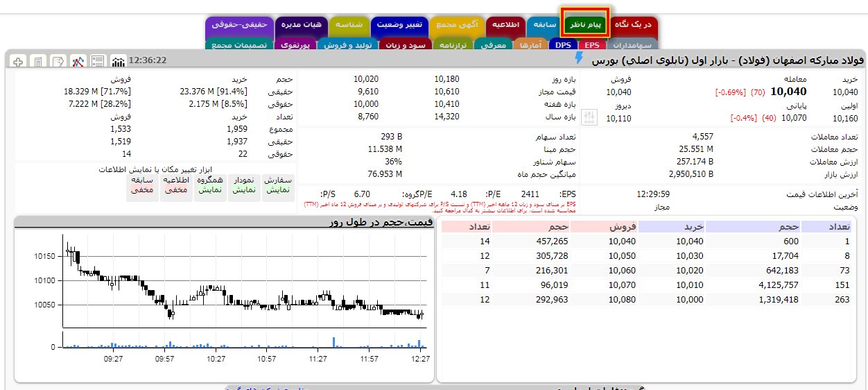Screen dimensions: 868x390
Task: Click the market building icon beside the clock
Action: [x=118, y=61]
